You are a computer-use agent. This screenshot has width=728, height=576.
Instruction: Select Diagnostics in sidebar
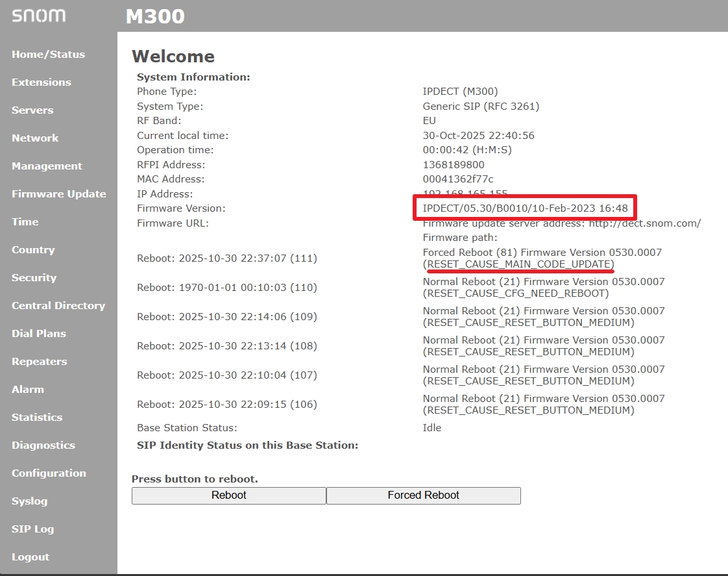(x=43, y=445)
